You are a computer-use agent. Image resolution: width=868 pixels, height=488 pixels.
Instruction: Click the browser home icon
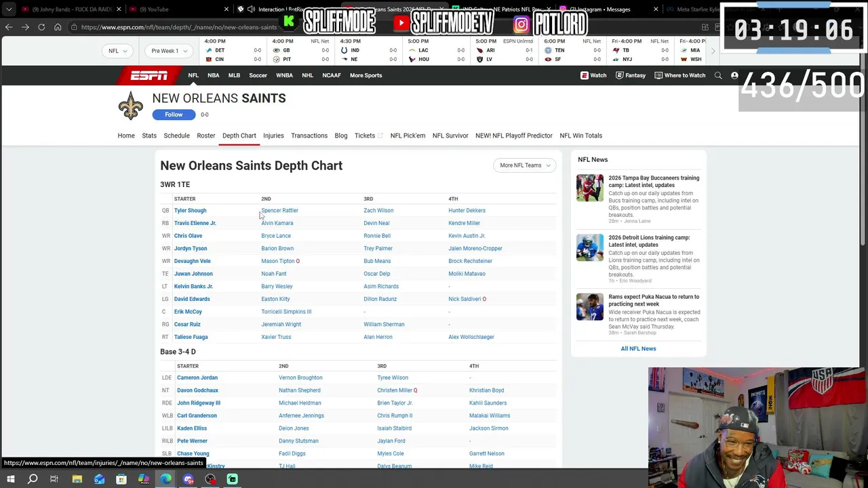tap(58, 27)
